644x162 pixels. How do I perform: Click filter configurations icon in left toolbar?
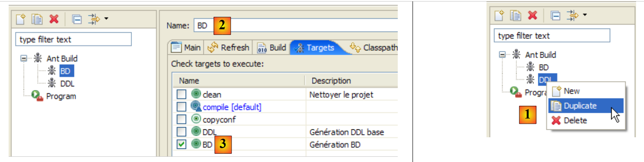[x=94, y=19]
